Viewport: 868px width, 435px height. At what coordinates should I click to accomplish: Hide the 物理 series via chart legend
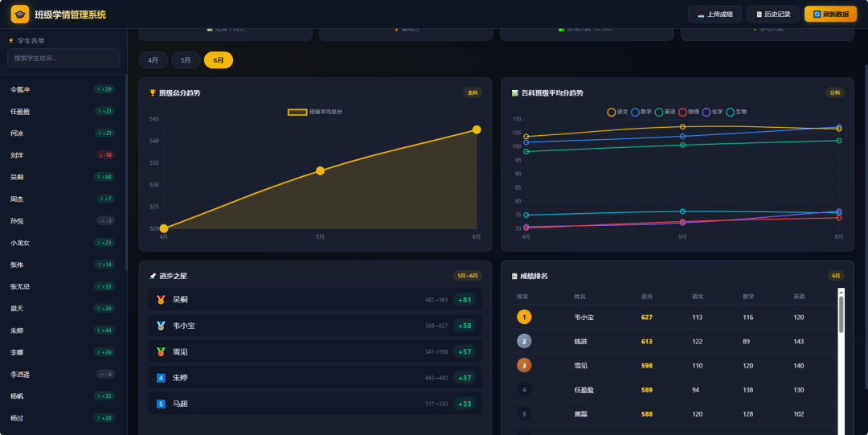690,112
